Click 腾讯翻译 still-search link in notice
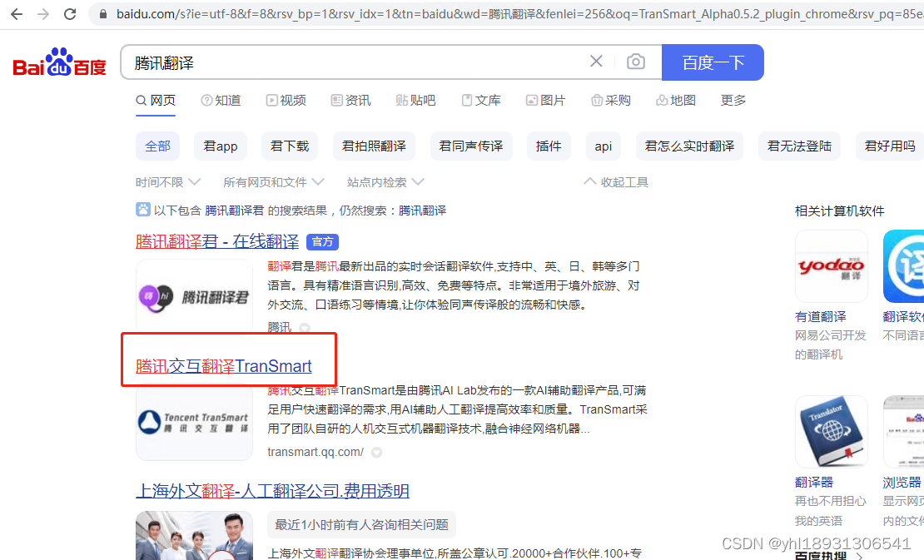The height and width of the screenshot is (560, 924). [423, 211]
